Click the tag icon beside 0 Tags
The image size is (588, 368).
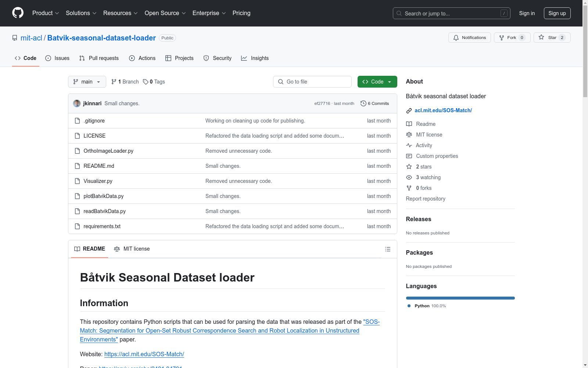(146, 82)
